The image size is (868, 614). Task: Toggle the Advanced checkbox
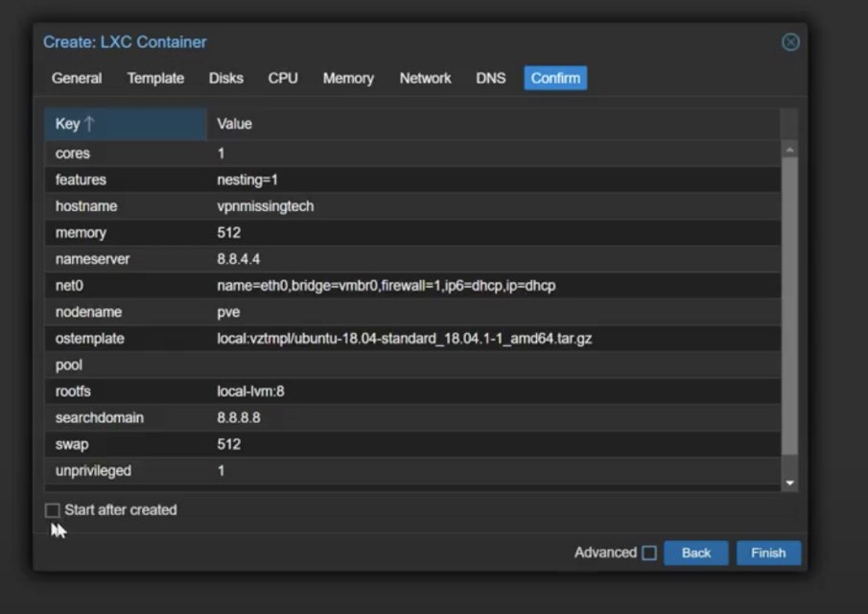pos(649,553)
